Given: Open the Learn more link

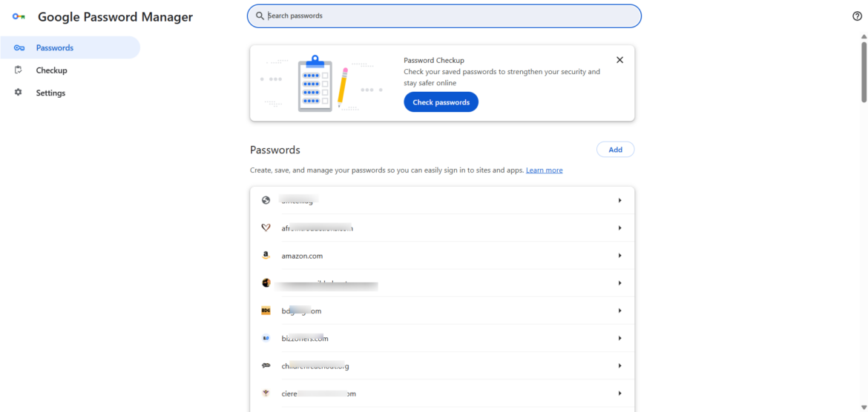Looking at the screenshot, I should (x=544, y=170).
